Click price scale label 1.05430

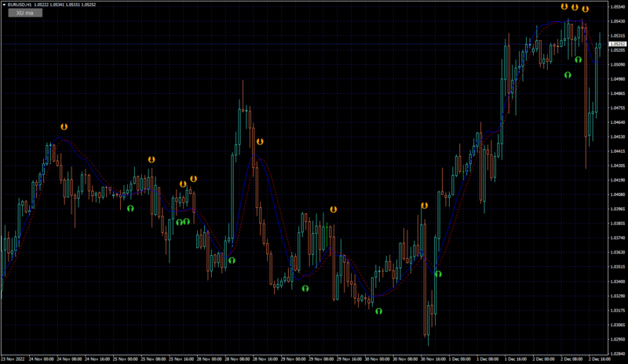pos(618,21)
